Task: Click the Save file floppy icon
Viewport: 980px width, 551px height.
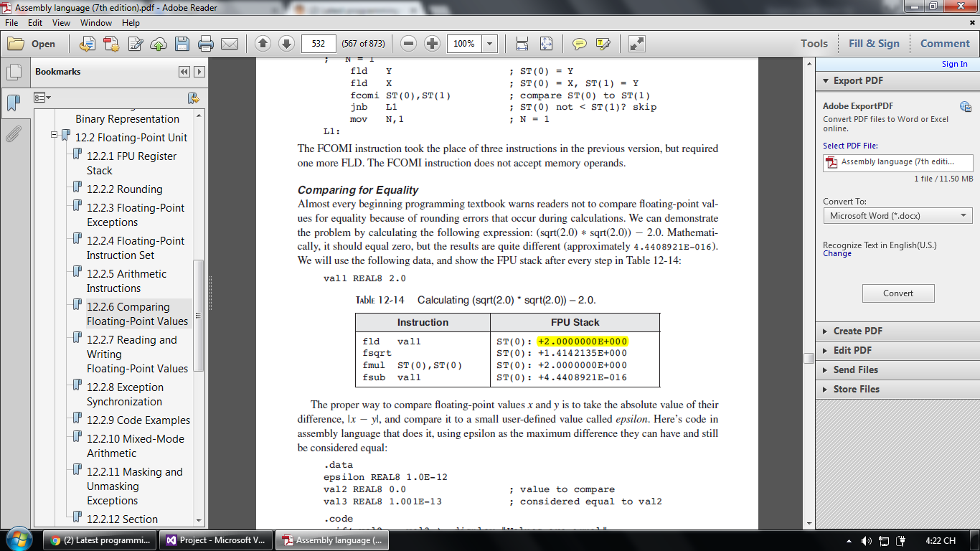Action: click(x=182, y=44)
